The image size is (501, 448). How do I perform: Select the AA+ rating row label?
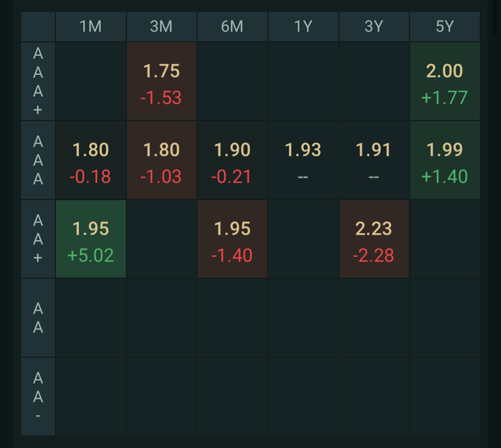[38, 239]
